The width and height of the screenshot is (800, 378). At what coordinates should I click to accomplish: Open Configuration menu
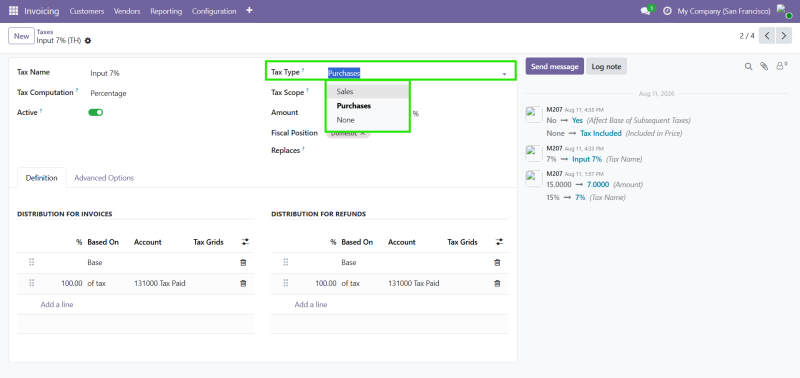[x=214, y=11]
